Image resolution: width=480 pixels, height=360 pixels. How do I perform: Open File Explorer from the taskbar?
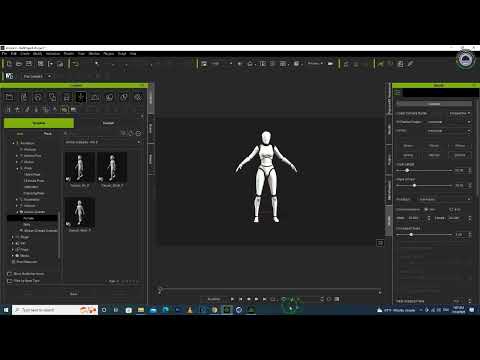(x=141, y=310)
